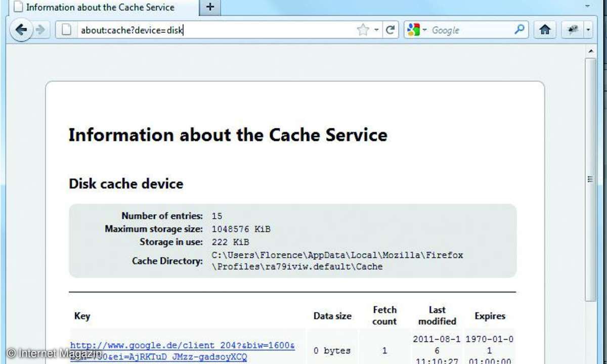Click the Number of entries label
The image size is (607, 364).
pos(162,216)
